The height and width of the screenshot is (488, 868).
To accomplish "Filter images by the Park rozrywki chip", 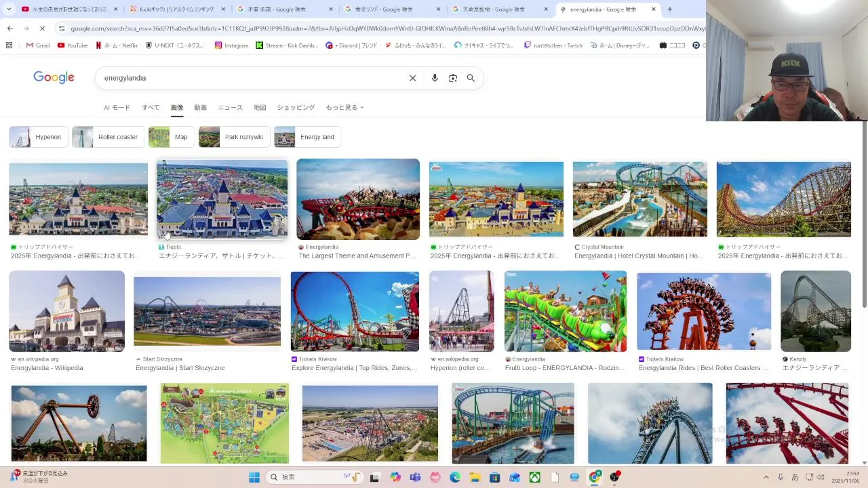I will tap(235, 137).
